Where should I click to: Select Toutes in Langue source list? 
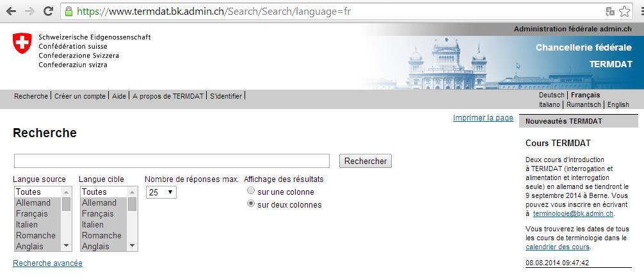pos(38,192)
